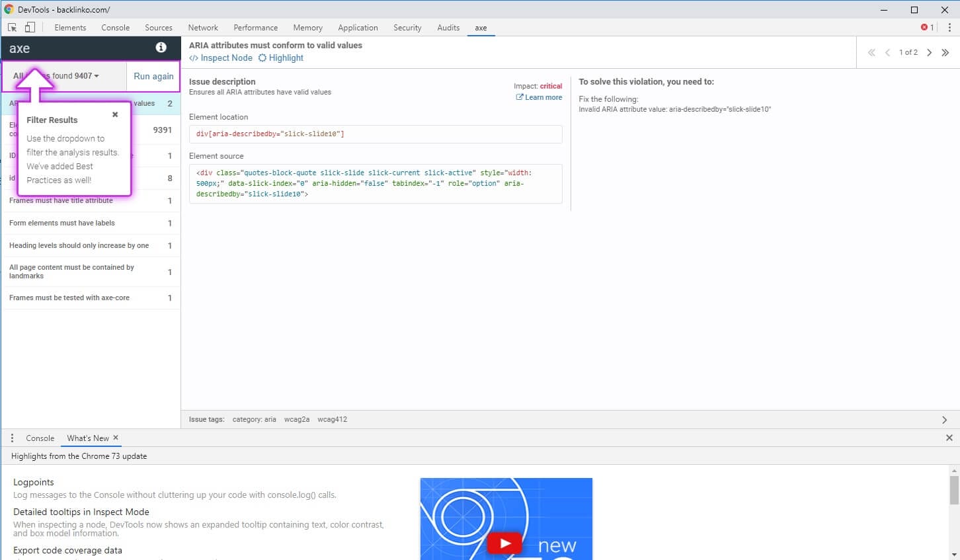Select the What's New drawer tab
Image resolution: width=960 pixels, height=560 pixels.
point(88,438)
